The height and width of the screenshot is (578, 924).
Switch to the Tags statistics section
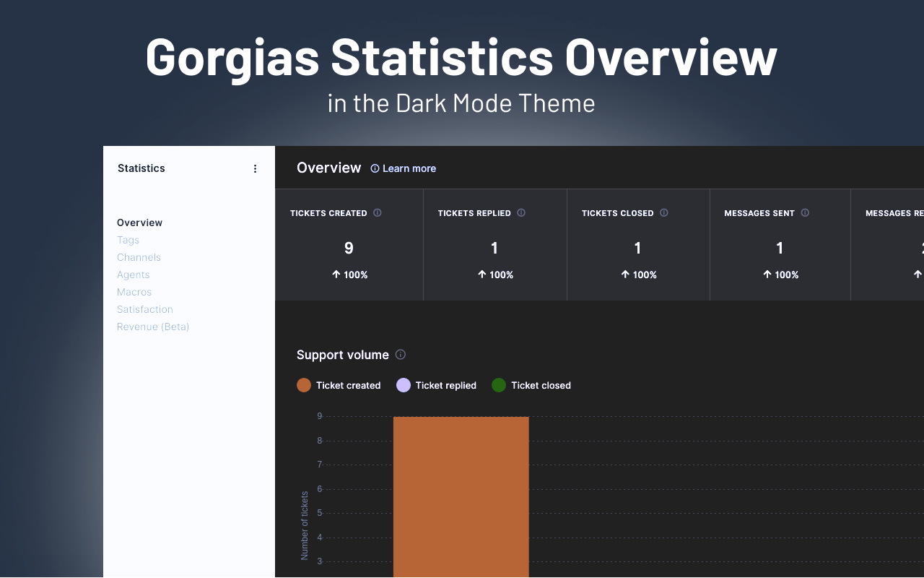coord(128,239)
